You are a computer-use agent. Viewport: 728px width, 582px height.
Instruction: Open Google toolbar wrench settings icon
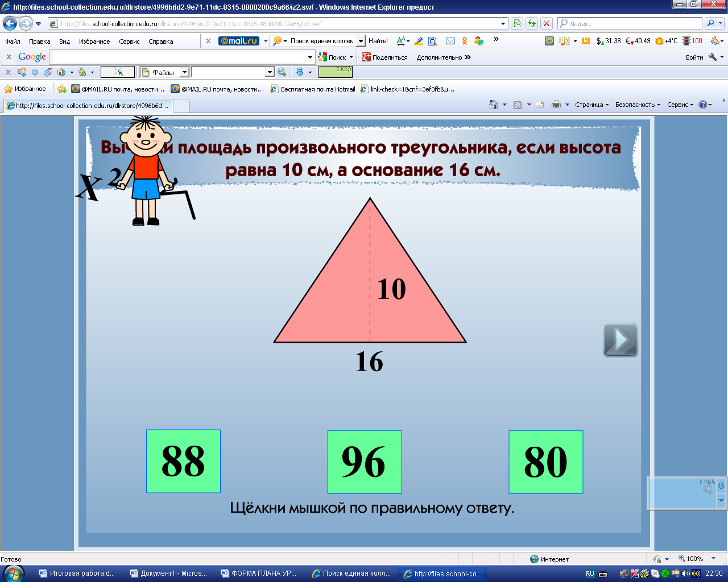click(712, 57)
